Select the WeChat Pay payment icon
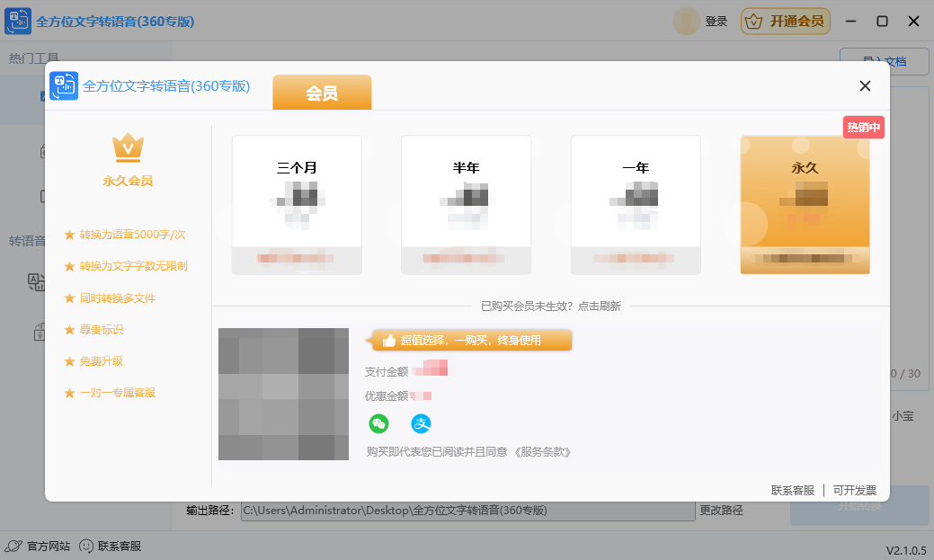The image size is (934, 560). pos(378,423)
